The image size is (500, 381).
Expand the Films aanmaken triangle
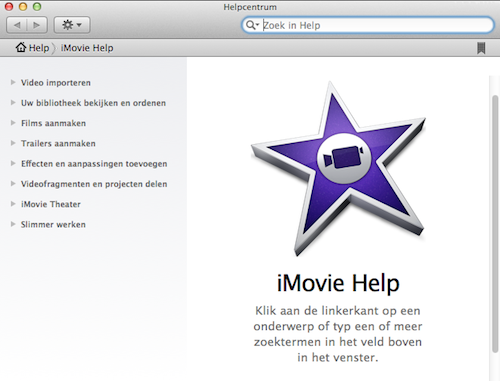13,123
